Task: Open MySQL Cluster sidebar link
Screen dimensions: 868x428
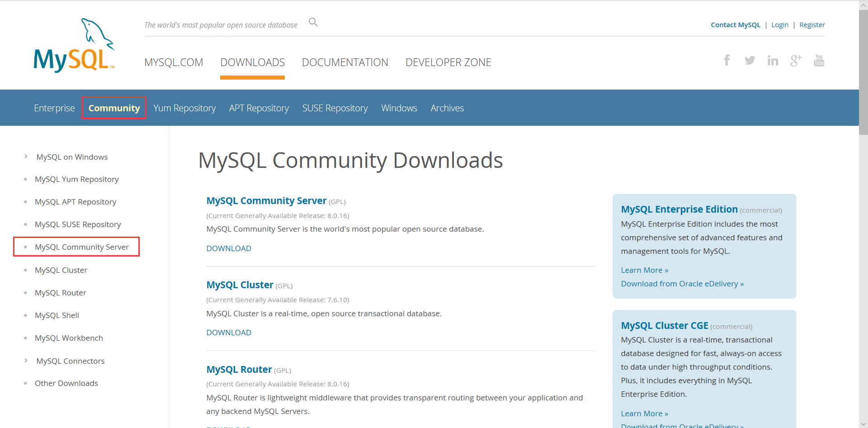Action: pyautogui.click(x=61, y=270)
